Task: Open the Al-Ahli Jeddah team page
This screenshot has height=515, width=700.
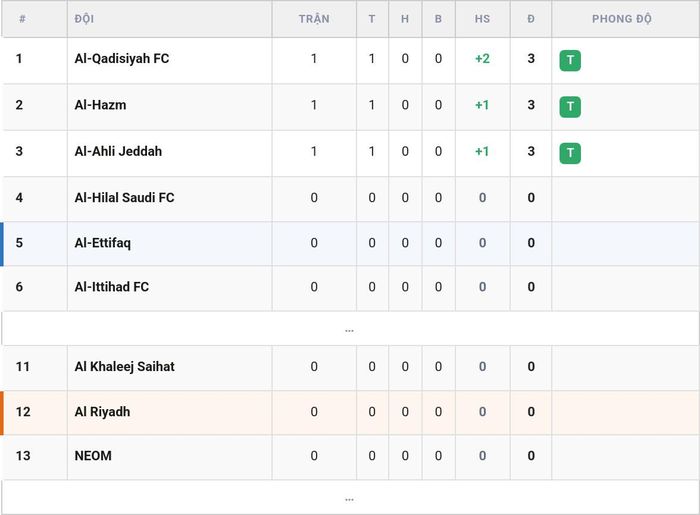Action: (118, 151)
